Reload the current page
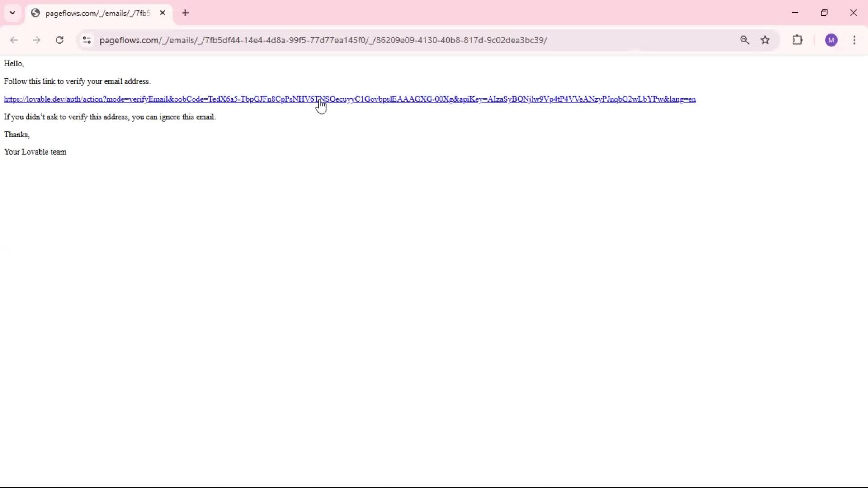This screenshot has width=868, height=488. [60, 40]
